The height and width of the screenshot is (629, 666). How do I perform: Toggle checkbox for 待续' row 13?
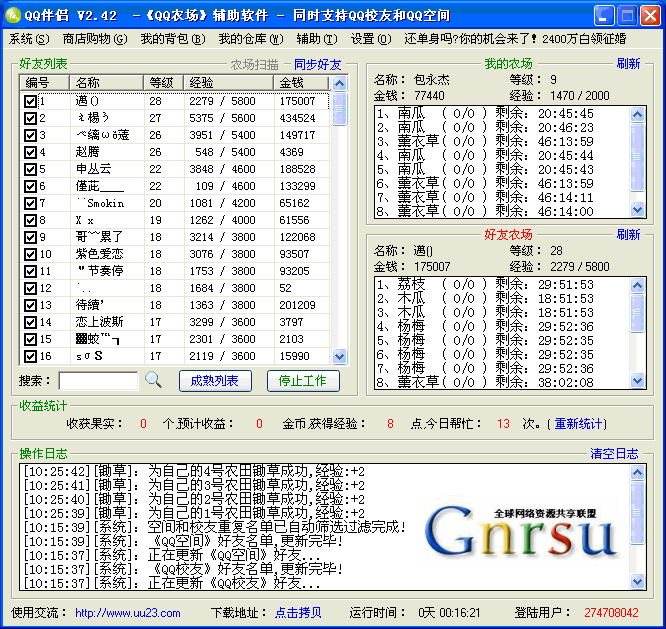[x=30, y=305]
